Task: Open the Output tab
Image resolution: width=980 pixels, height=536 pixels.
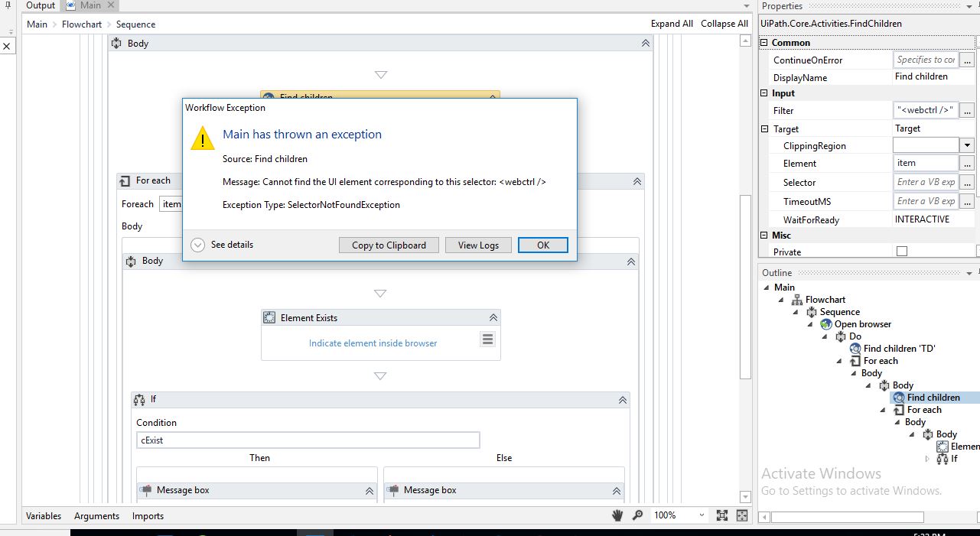Action: pos(41,5)
